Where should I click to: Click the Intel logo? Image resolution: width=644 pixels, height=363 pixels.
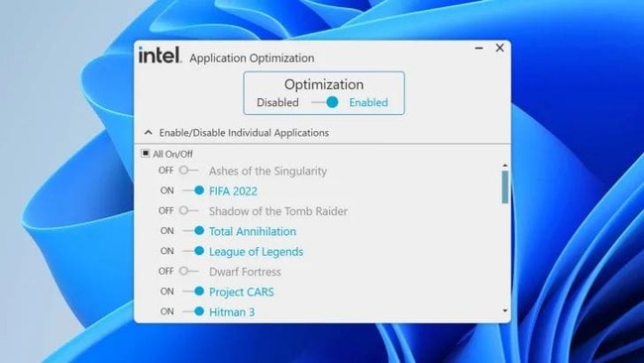[160, 55]
